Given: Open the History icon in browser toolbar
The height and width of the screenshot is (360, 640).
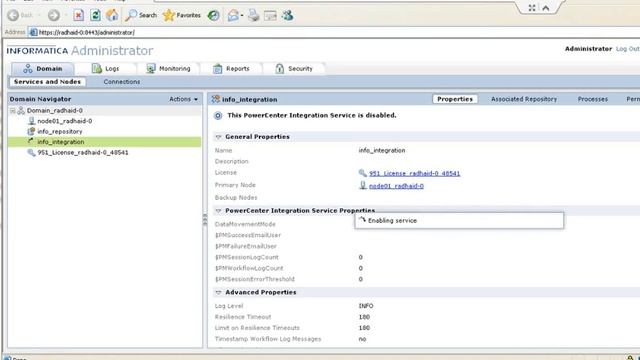Looking at the screenshot, I should pos(213,16).
